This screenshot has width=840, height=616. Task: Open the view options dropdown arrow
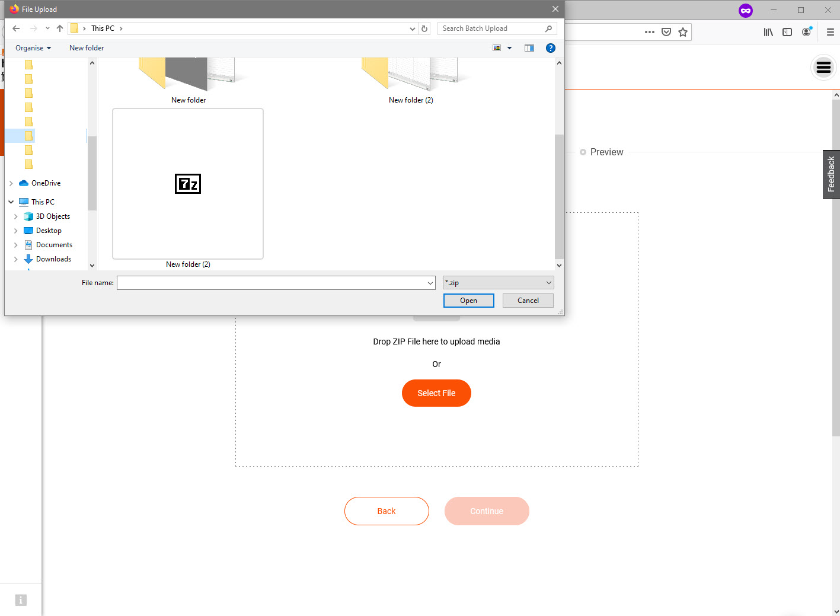[x=509, y=48]
